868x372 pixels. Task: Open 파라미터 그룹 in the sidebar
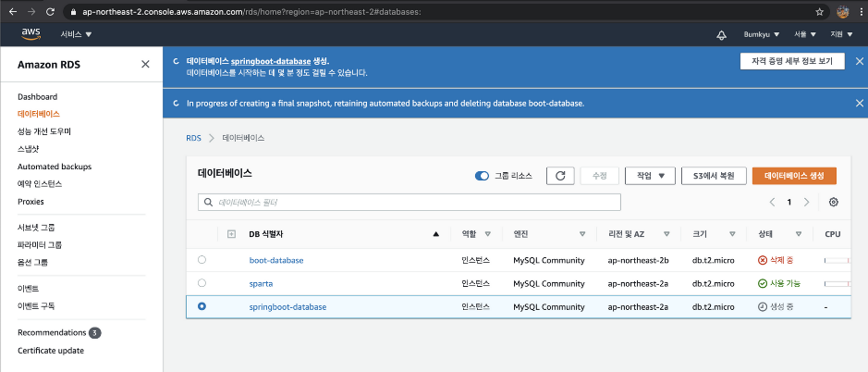40,244
